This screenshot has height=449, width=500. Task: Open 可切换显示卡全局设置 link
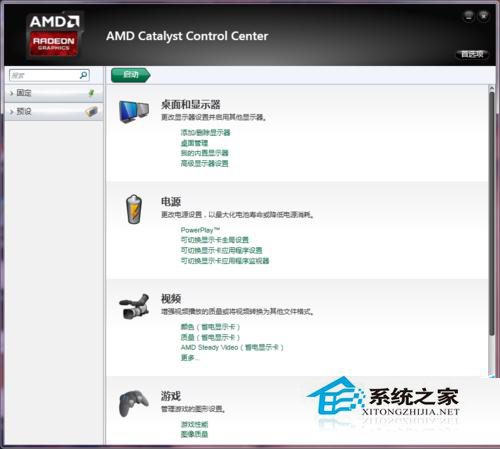click(x=215, y=240)
